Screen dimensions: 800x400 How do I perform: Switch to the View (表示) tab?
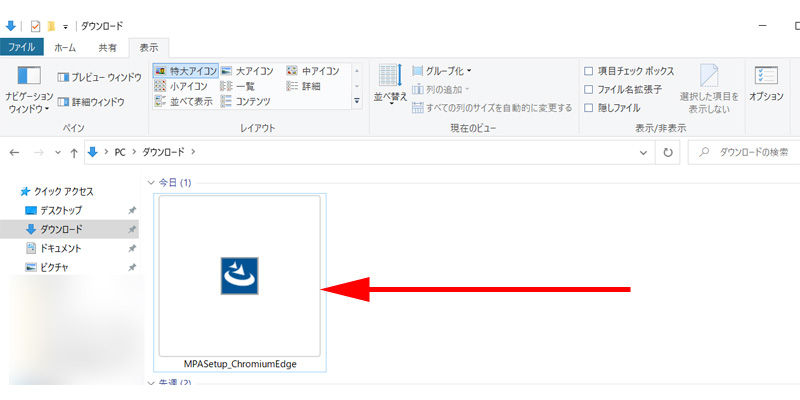[x=149, y=47]
